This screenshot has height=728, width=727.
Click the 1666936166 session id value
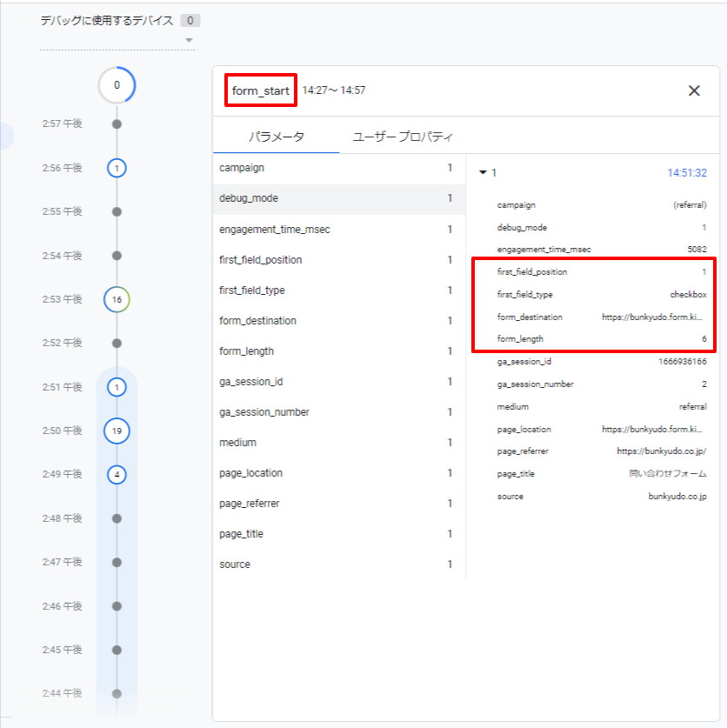pos(683,362)
